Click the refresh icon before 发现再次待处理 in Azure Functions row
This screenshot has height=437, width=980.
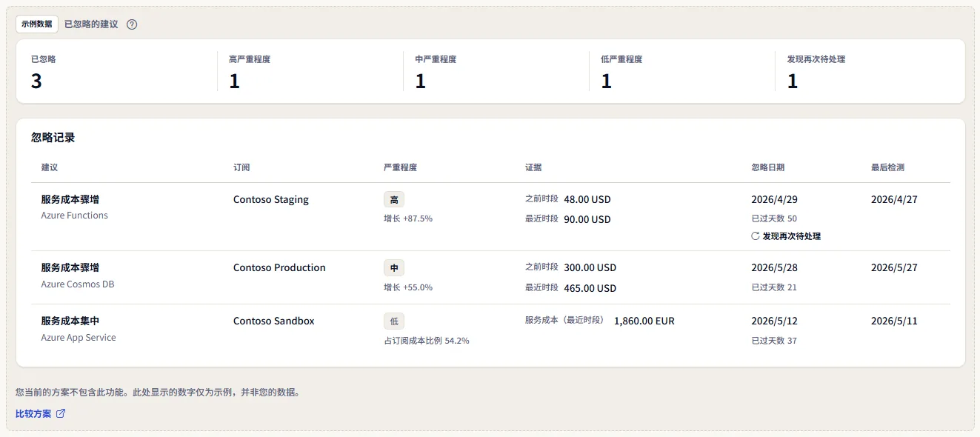tap(756, 236)
